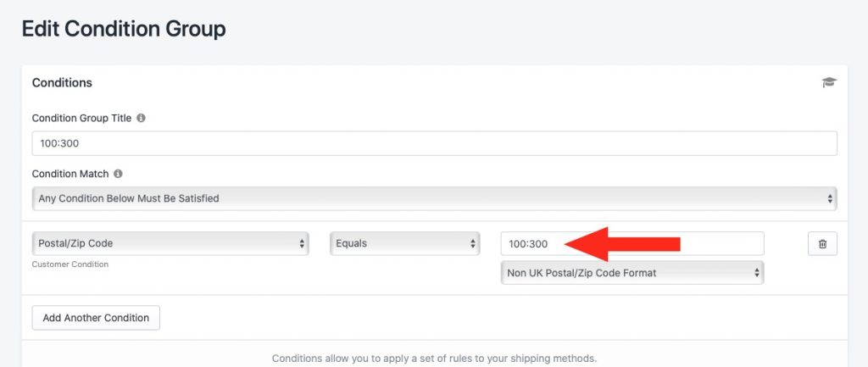Click the 100:300 postal code value field
Screen dimensions: 868x367
pos(632,243)
